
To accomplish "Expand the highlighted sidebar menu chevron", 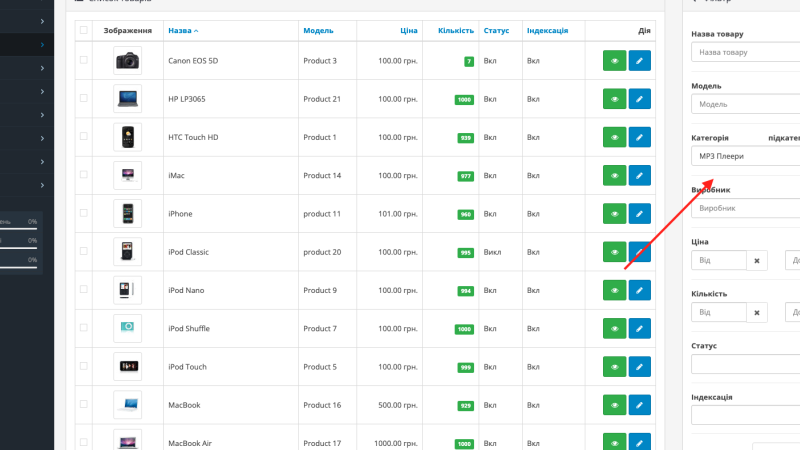I will pos(42,45).
